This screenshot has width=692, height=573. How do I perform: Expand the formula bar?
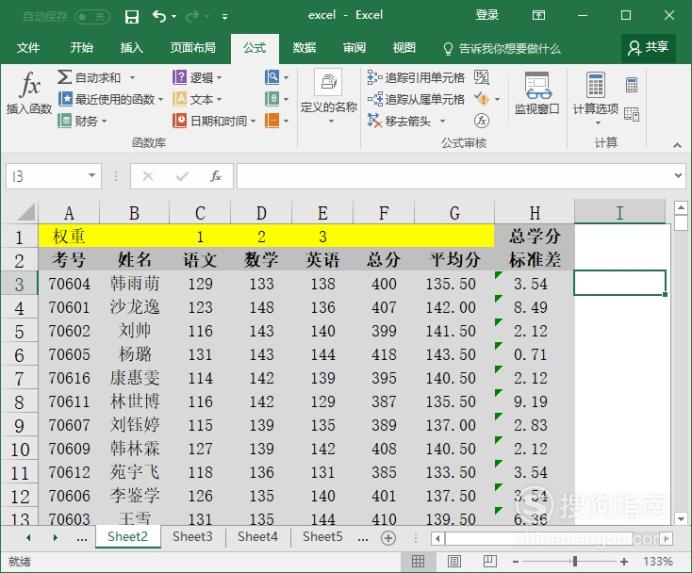coord(678,175)
